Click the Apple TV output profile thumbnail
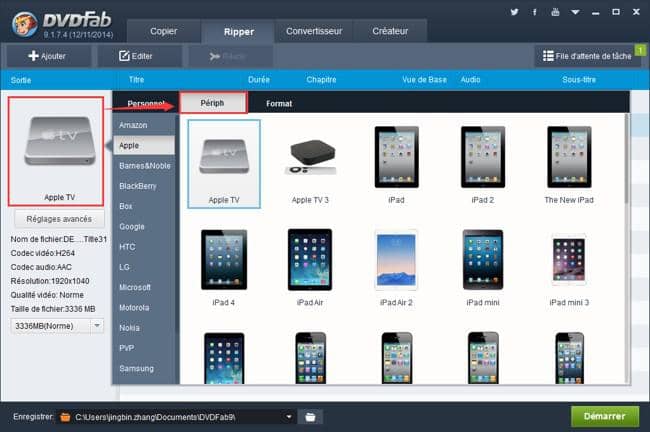The image size is (650, 432). tap(56, 151)
